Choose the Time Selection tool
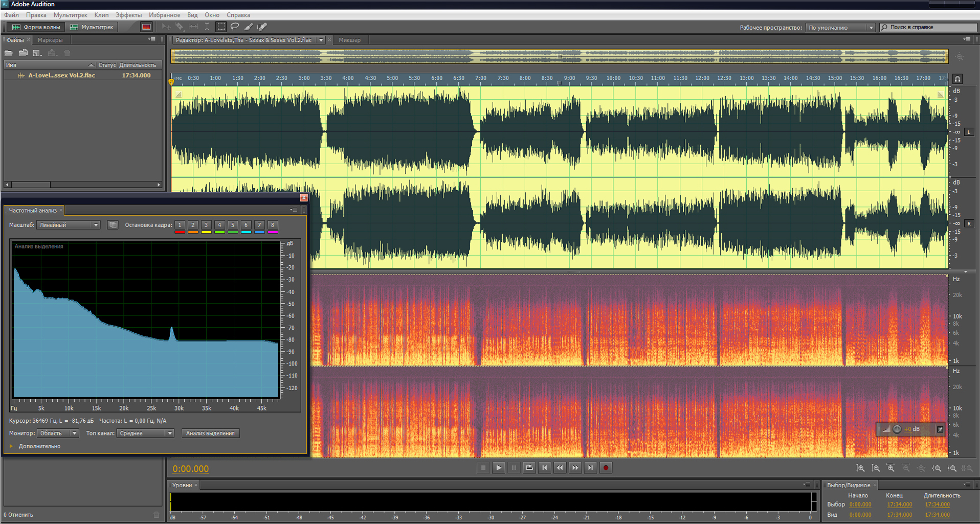980x524 pixels. coord(207,27)
